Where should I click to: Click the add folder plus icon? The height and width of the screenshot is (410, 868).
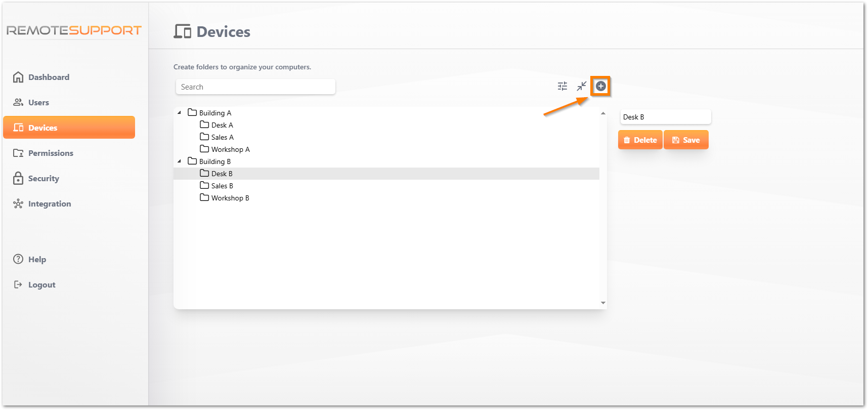point(600,86)
